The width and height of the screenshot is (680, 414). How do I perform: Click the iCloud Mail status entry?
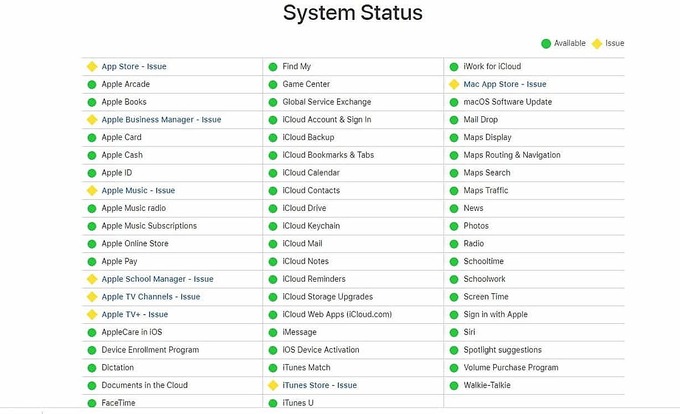click(x=302, y=244)
